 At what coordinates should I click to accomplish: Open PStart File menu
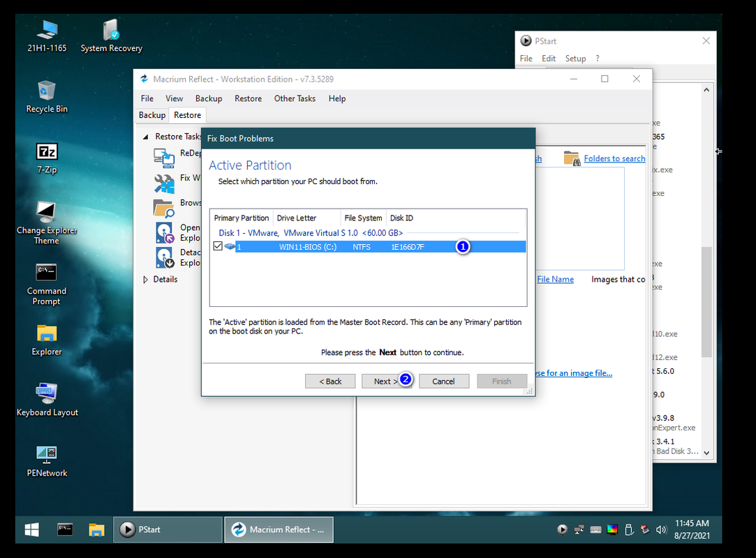click(x=526, y=59)
